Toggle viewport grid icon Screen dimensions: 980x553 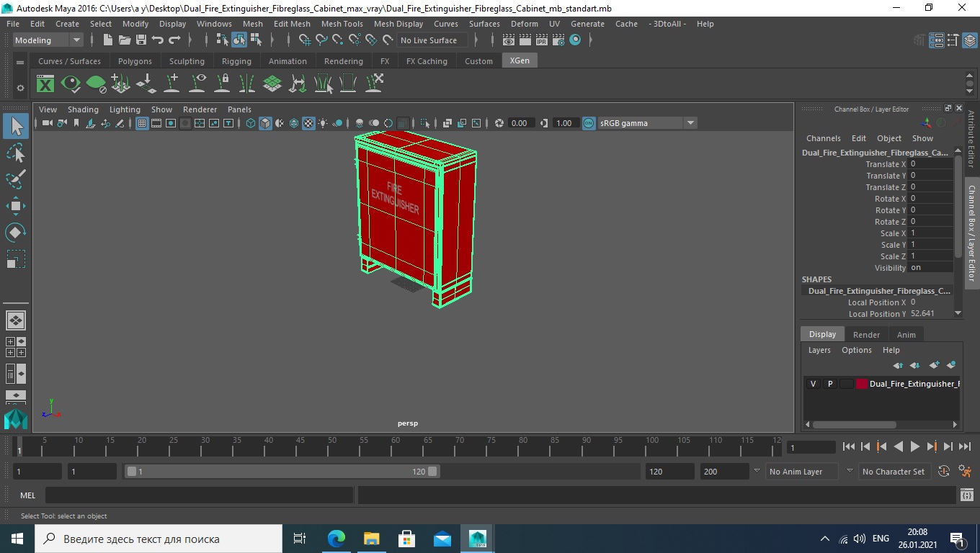click(142, 123)
